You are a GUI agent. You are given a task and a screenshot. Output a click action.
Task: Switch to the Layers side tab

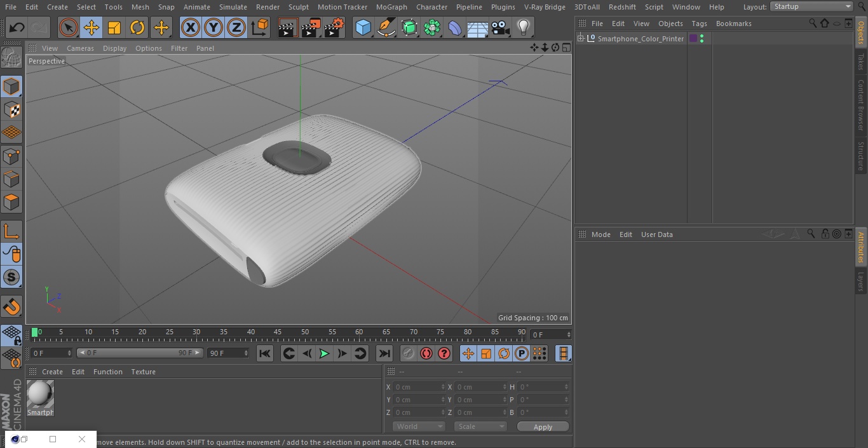pyautogui.click(x=861, y=281)
